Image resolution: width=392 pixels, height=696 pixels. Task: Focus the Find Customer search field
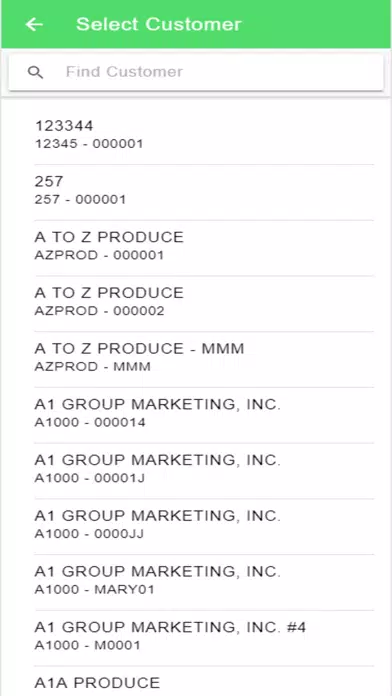196,72
